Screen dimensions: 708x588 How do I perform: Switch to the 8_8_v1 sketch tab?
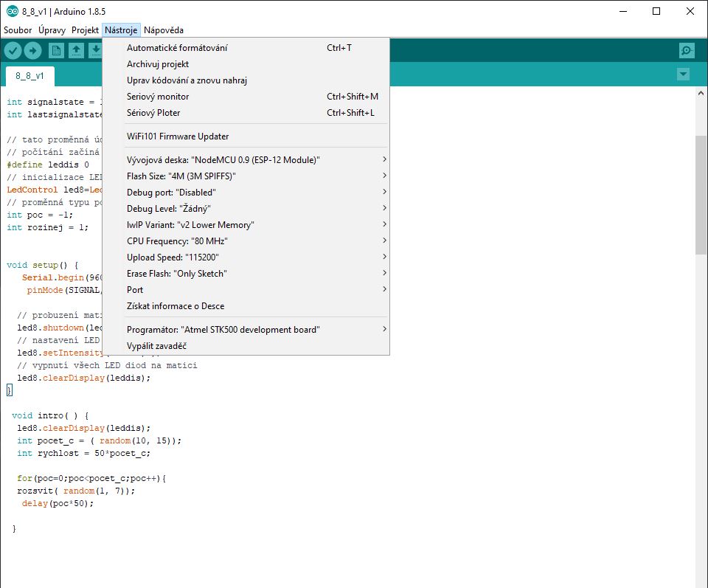(x=29, y=76)
